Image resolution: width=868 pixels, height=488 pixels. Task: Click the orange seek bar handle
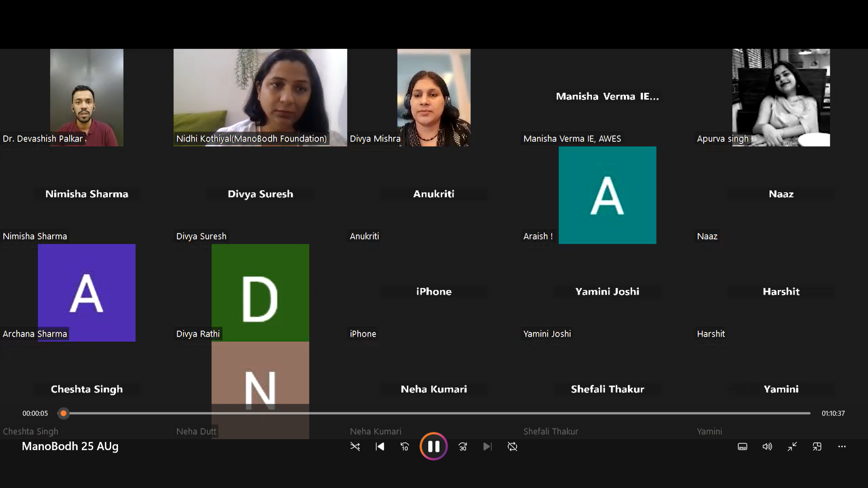click(x=64, y=413)
